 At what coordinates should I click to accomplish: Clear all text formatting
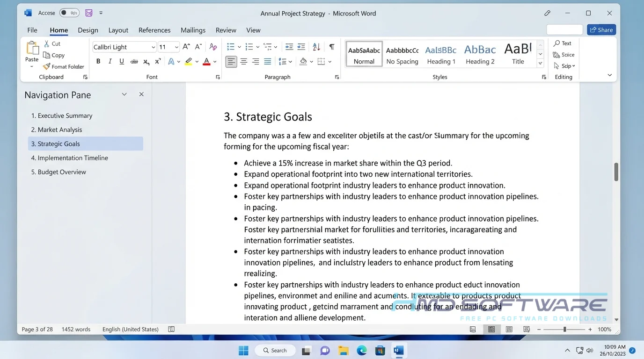click(213, 47)
